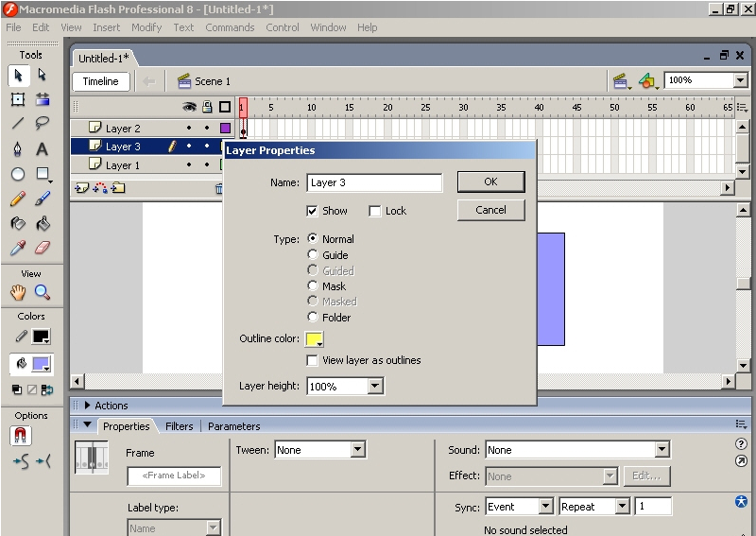756x536 pixels.
Task: Open the Edit Symbols menu icon
Action: [x=648, y=81]
